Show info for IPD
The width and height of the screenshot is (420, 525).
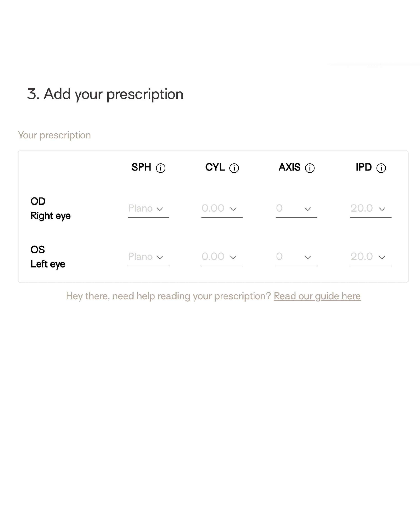[x=381, y=168]
